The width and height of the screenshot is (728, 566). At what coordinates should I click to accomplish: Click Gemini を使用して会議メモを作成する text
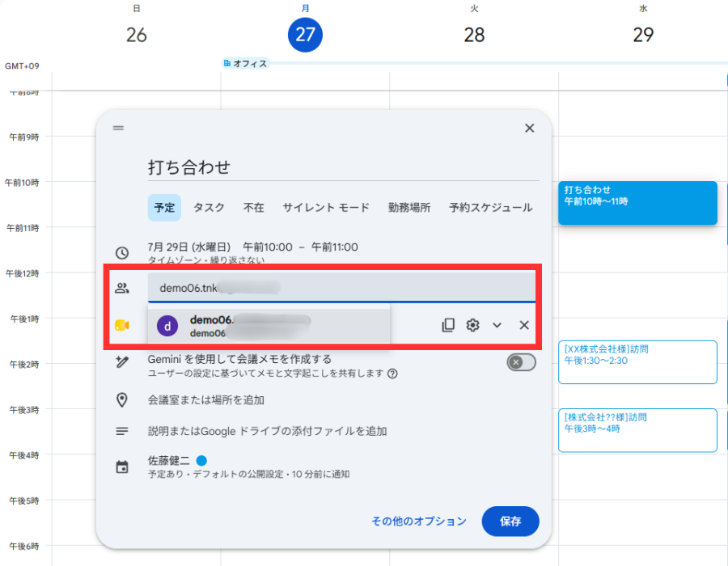[239, 359]
